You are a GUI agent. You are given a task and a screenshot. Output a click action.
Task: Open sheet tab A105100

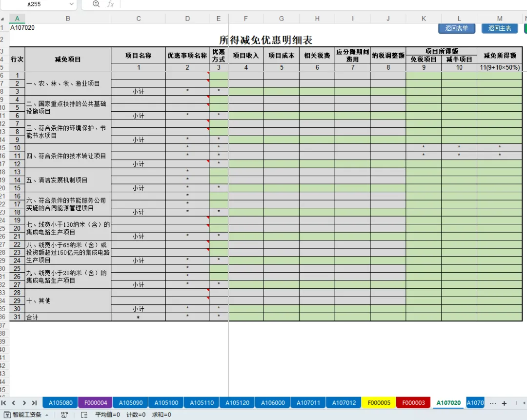pyautogui.click(x=166, y=402)
